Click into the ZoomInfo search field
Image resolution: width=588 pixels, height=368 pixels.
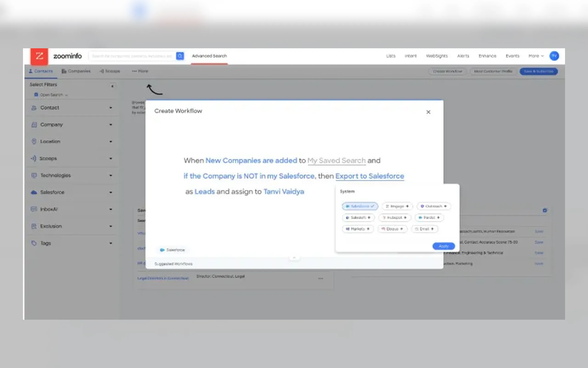pos(133,56)
